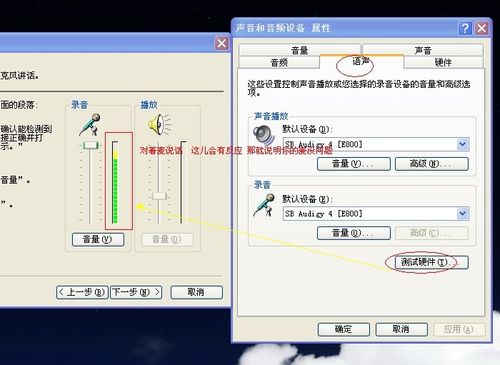Viewport: 500px width, 365px height.
Task: Switch to the 音频 tab
Action: click(279, 62)
